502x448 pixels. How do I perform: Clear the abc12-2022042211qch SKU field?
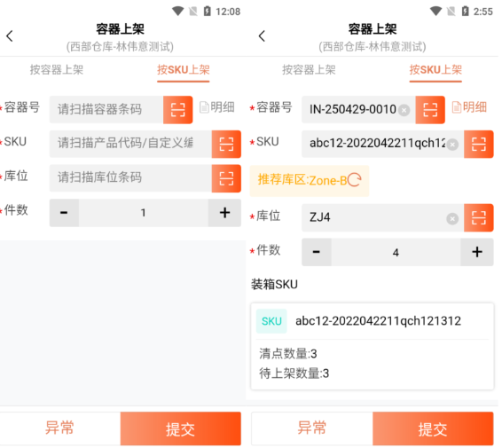click(452, 145)
